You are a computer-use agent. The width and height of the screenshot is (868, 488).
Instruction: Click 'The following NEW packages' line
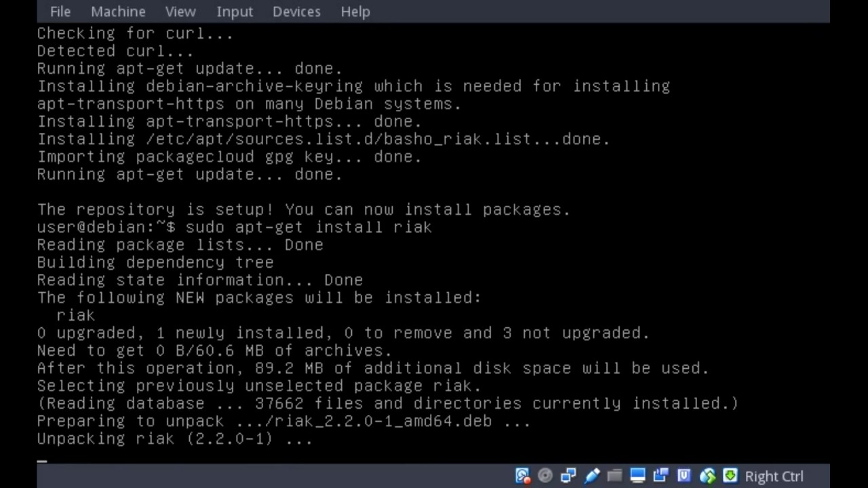tap(259, 298)
